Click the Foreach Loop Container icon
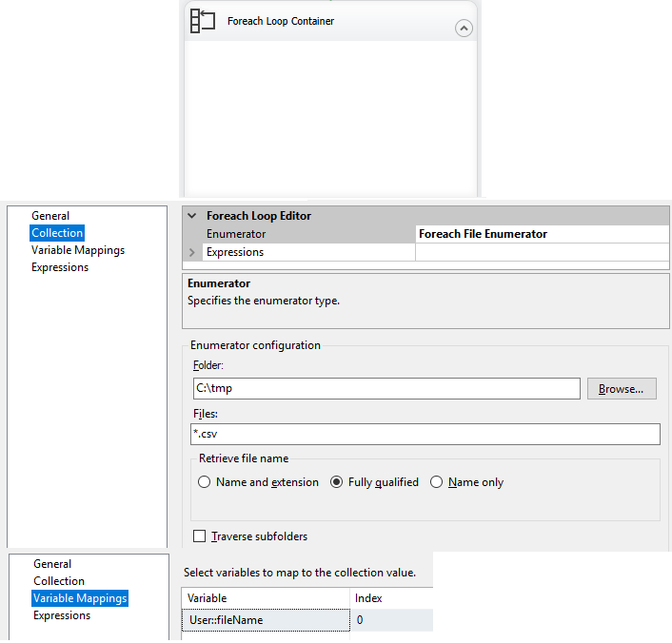This screenshot has height=643, width=672. click(203, 21)
